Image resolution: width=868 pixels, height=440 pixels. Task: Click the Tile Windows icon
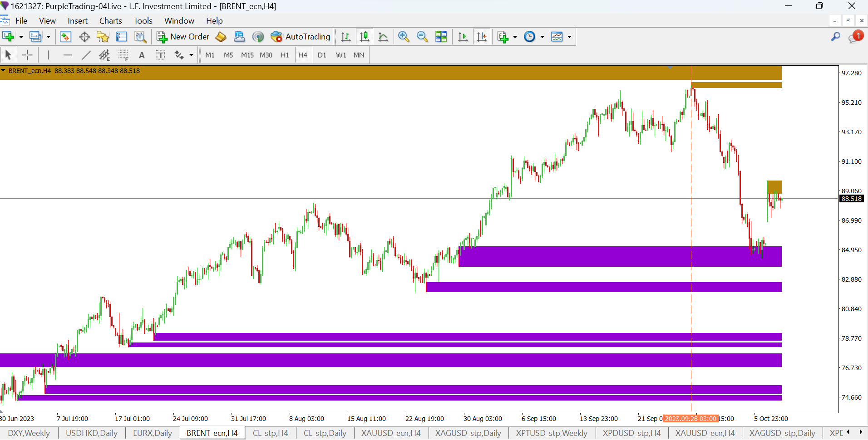tap(441, 37)
